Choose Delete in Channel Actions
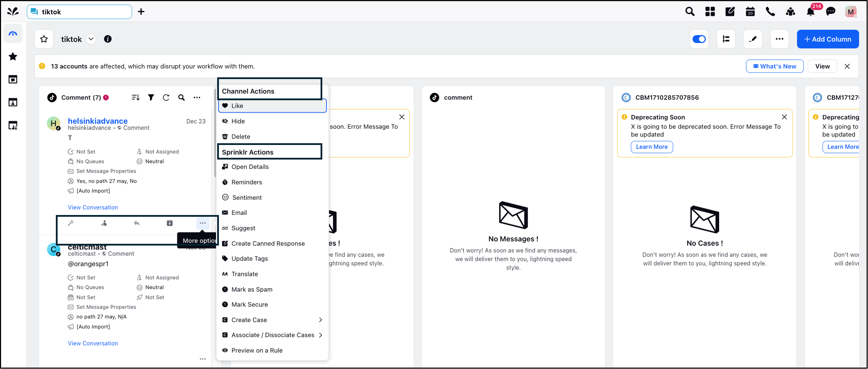 click(272, 137)
